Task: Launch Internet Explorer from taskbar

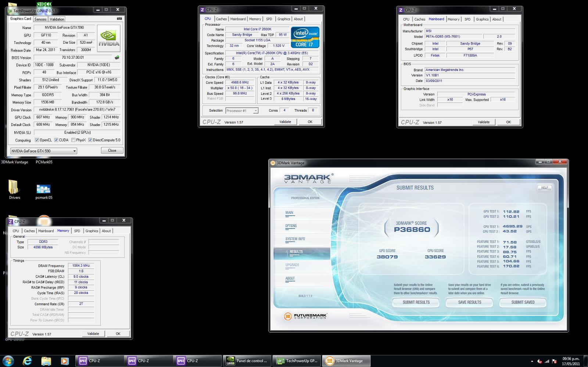Action: [27, 361]
